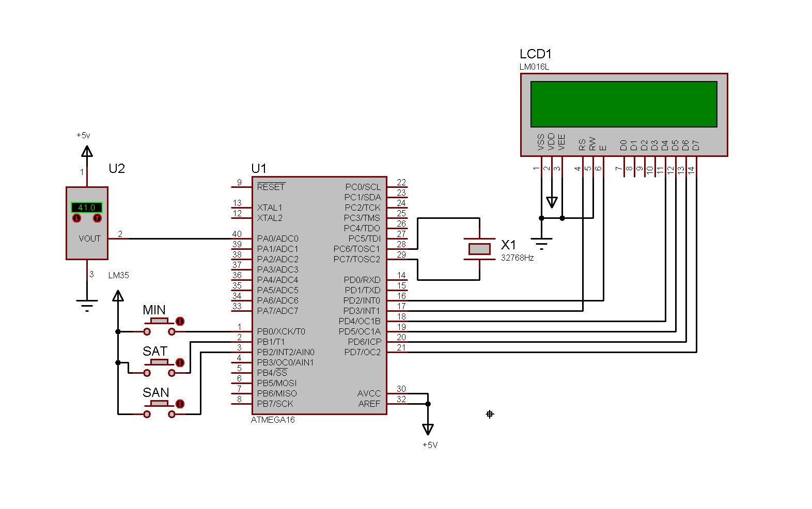Image resolution: width=812 pixels, height=509 pixels.
Task: Click the PB2/INT2/AIN0 pin label
Action: (286, 352)
